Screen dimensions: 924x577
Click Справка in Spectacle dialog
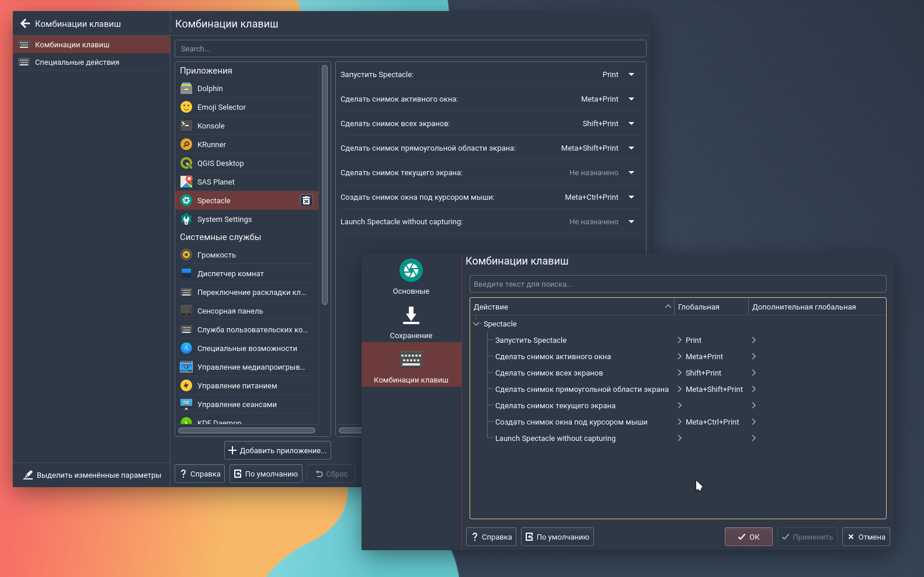491,537
